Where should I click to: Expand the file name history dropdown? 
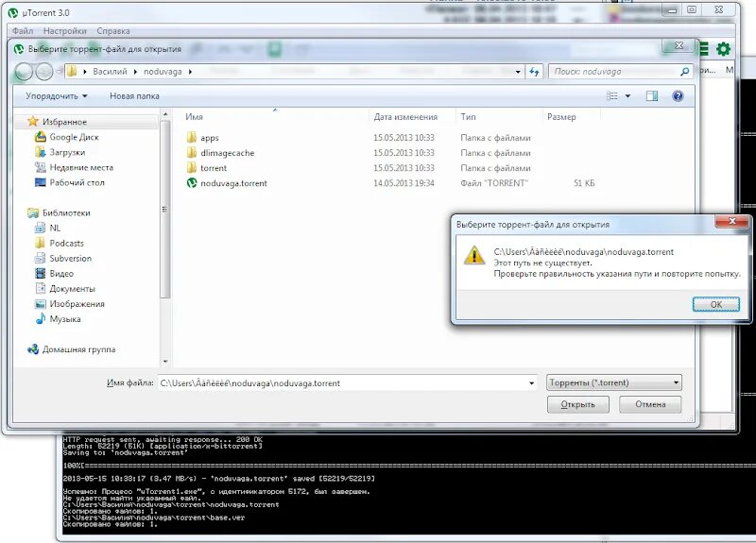click(531, 383)
